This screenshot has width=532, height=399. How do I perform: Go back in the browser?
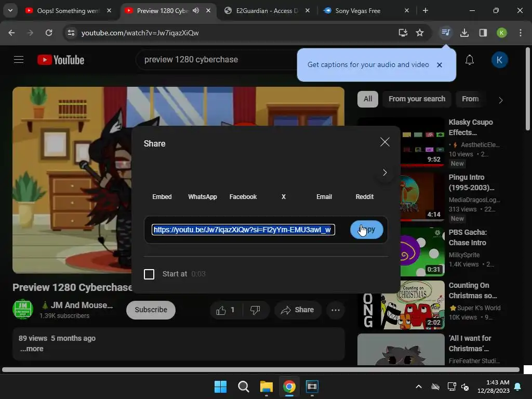[11, 33]
